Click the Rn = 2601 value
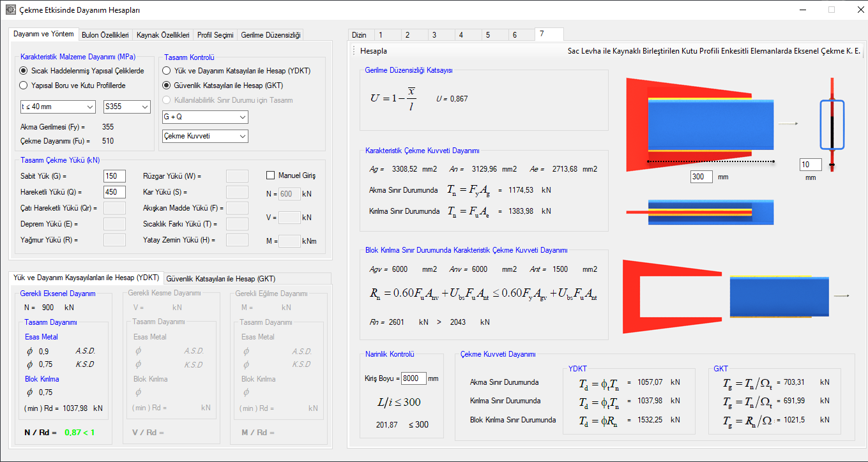The height and width of the screenshot is (462, 868). pos(396,322)
